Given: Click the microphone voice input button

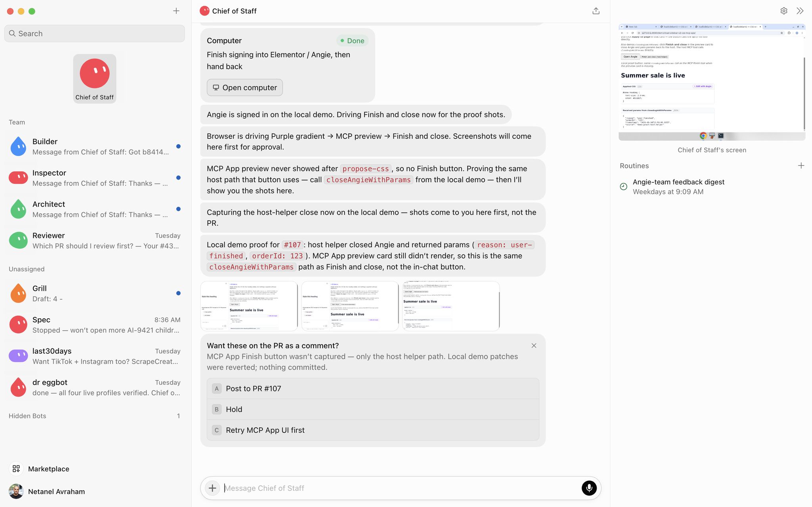Looking at the screenshot, I should click(589, 488).
